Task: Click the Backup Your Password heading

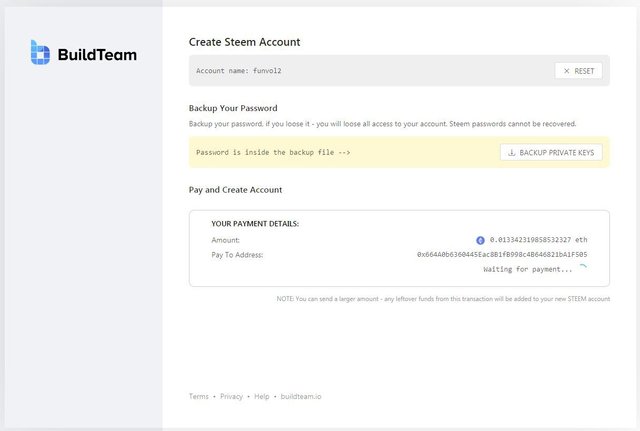Action: pyautogui.click(x=233, y=108)
